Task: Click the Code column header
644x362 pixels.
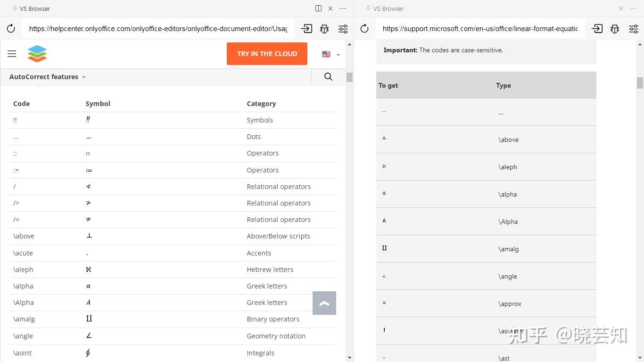Action: coord(21,104)
